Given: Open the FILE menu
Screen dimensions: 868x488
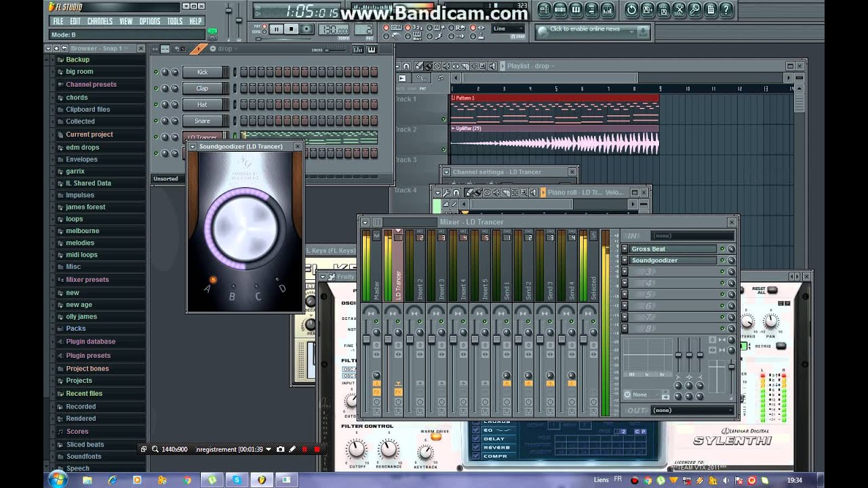Looking at the screenshot, I should point(58,21).
